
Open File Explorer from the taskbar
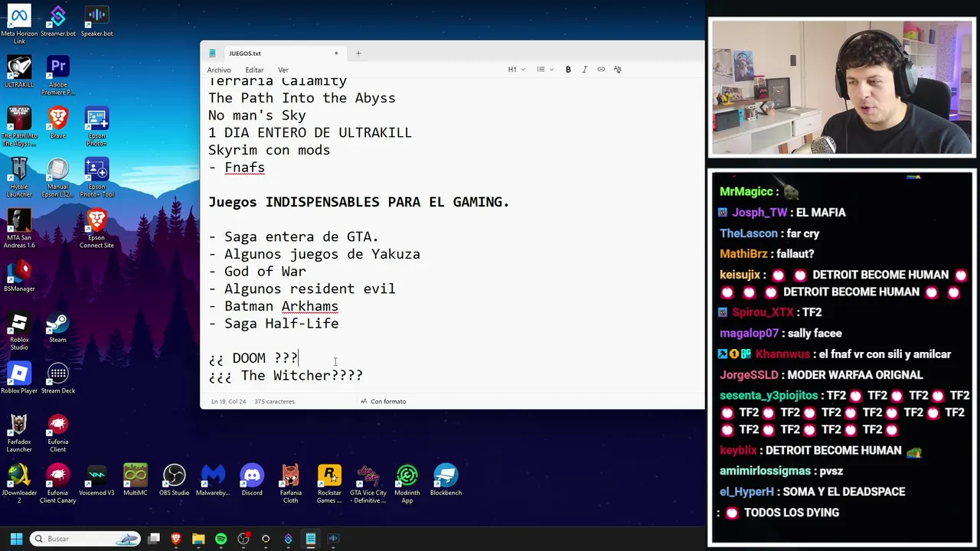(198, 539)
